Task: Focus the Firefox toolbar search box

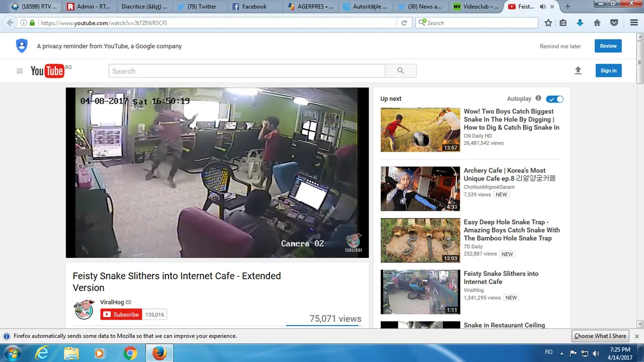Action: [477, 23]
